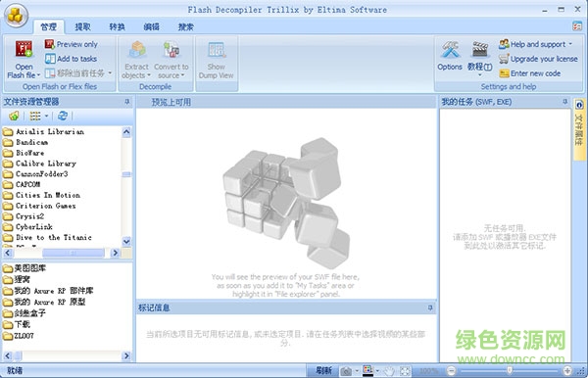This screenshot has width=588, height=378.
Task: Switch to the 提取 ribbon tab
Action: point(82,26)
